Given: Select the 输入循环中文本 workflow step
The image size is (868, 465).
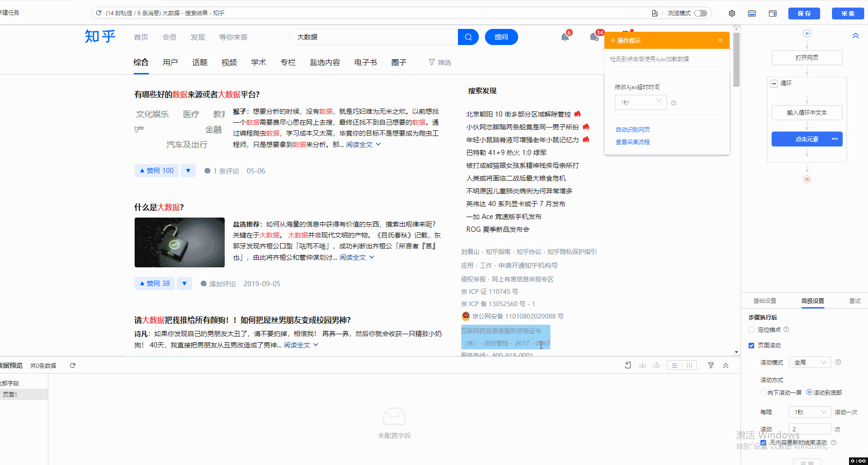Looking at the screenshot, I should (807, 113).
